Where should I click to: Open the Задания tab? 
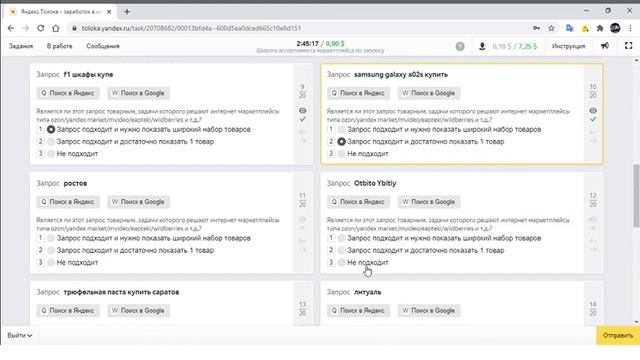[x=21, y=46]
